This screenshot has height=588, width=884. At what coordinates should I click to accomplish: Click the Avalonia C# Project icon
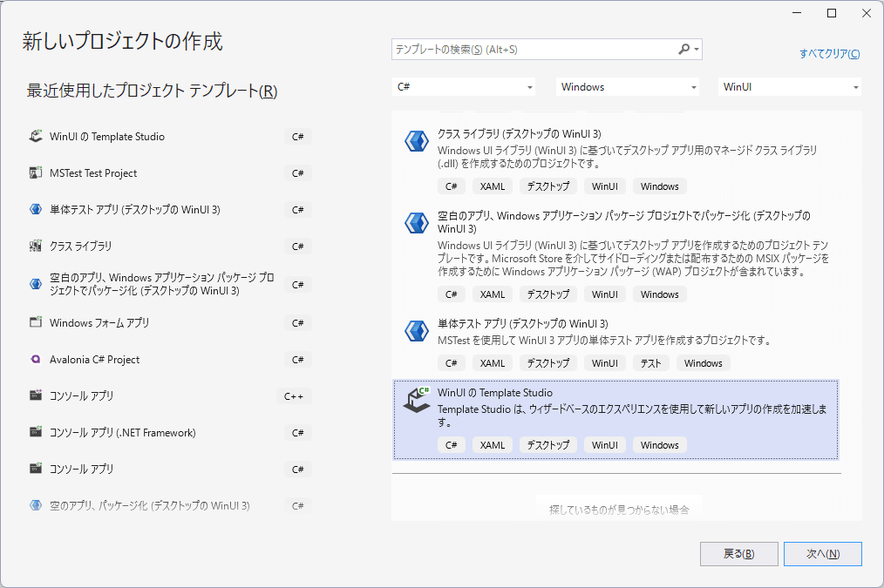point(36,359)
